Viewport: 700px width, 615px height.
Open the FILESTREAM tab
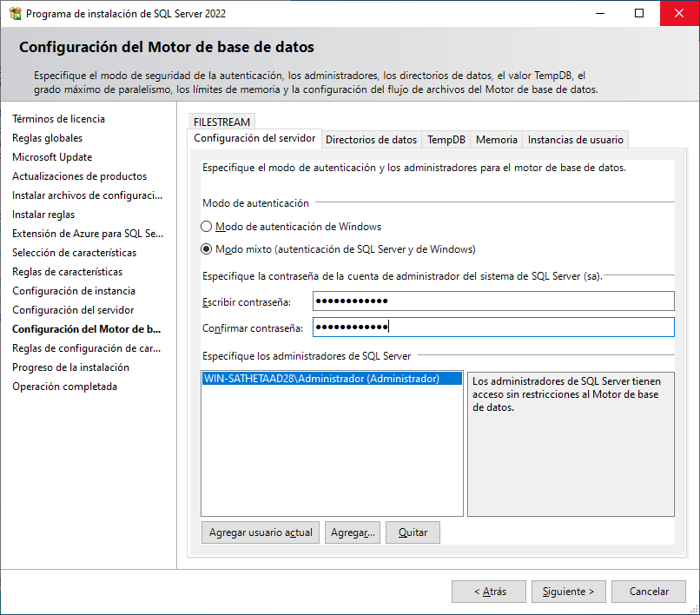[221, 122]
